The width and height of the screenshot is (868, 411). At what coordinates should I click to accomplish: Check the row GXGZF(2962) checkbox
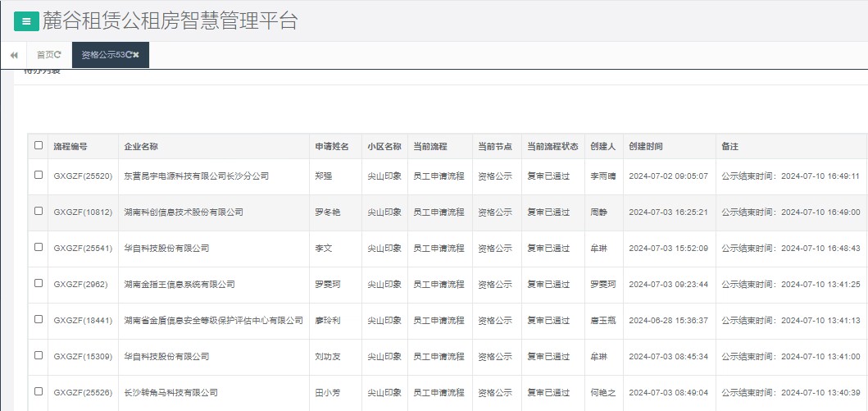click(x=39, y=282)
